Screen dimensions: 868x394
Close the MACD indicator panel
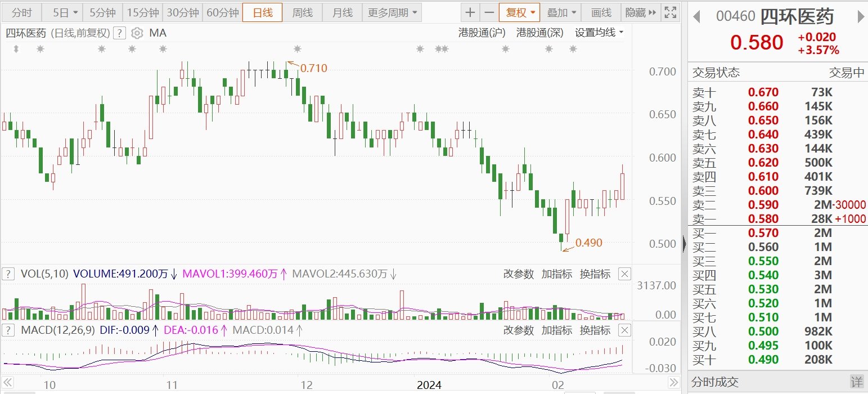coord(624,330)
